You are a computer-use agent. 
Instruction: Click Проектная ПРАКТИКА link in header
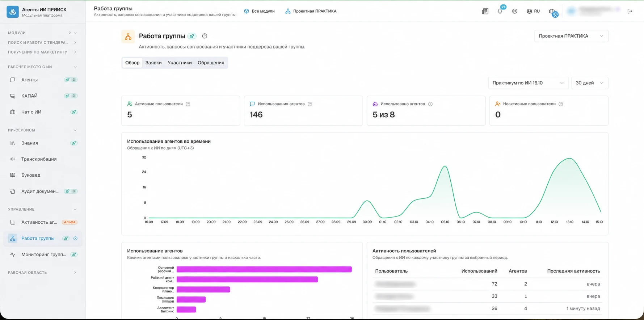pyautogui.click(x=311, y=11)
